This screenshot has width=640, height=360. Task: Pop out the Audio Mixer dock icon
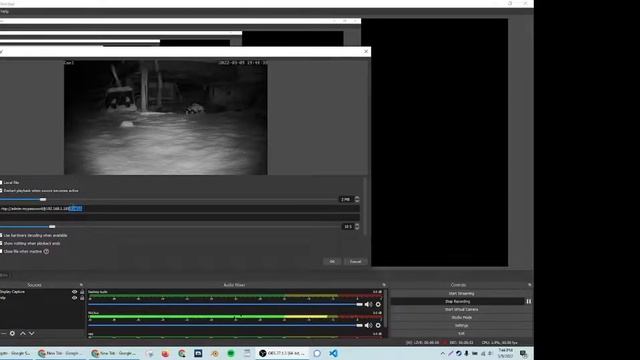click(384, 285)
